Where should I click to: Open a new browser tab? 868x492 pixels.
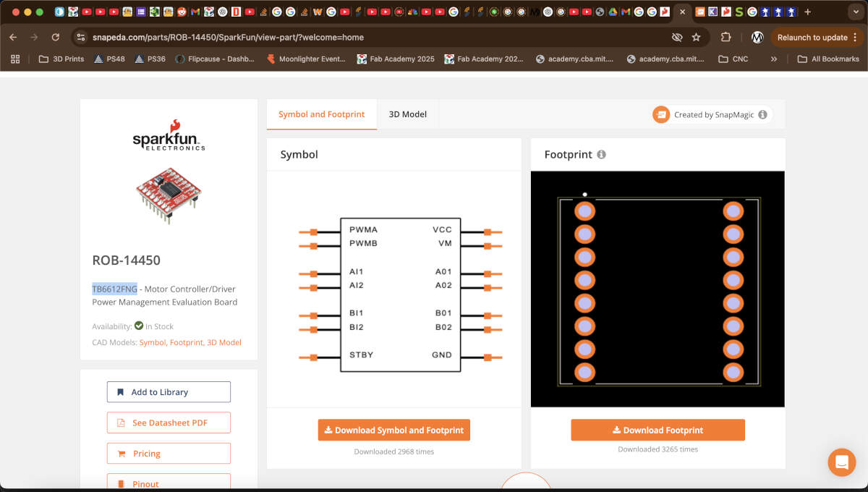[807, 12]
